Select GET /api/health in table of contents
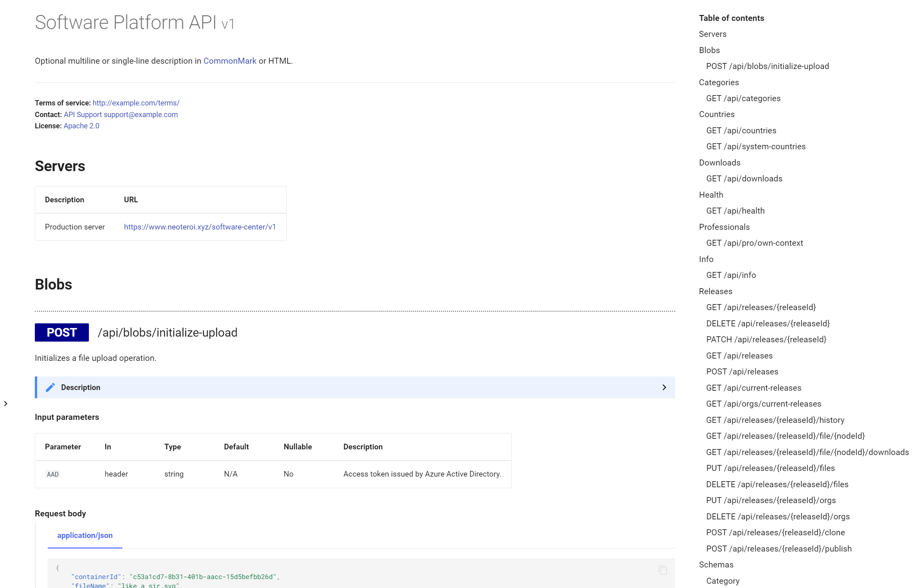 coord(735,210)
